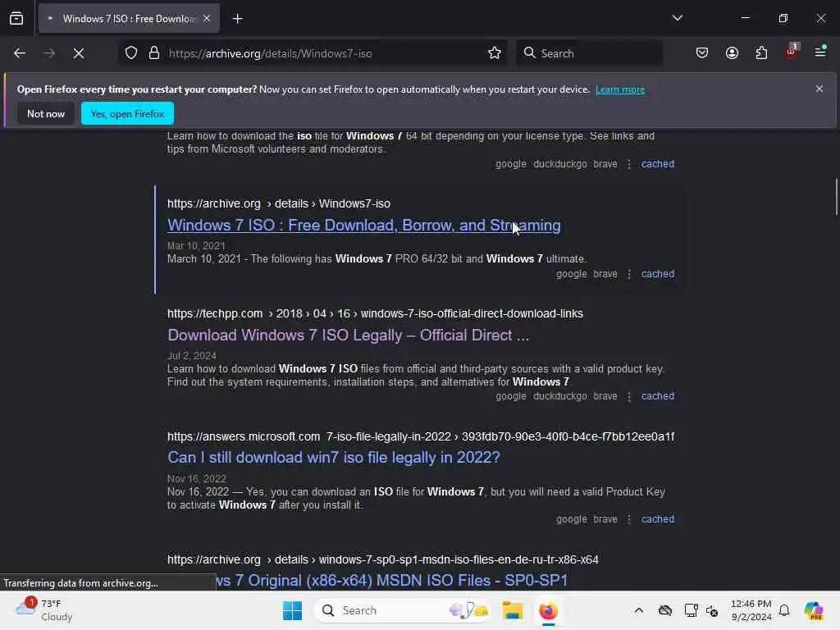Screen dimensions: 840x630
Task: Open the Copilot preview taskbar icon
Action: [814, 610]
